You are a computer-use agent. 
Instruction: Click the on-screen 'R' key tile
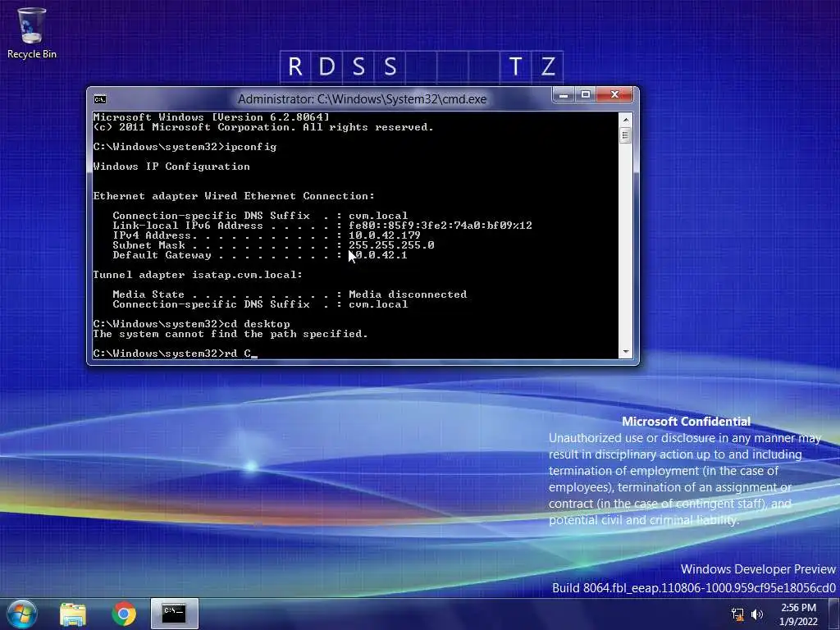pos(295,67)
